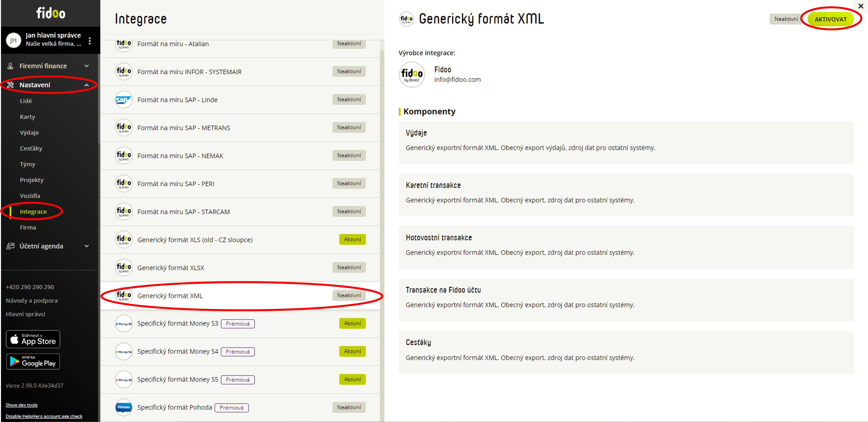The width and height of the screenshot is (868, 422).
Task: Click the Show dev tools link
Action: pyautogui.click(x=21, y=405)
